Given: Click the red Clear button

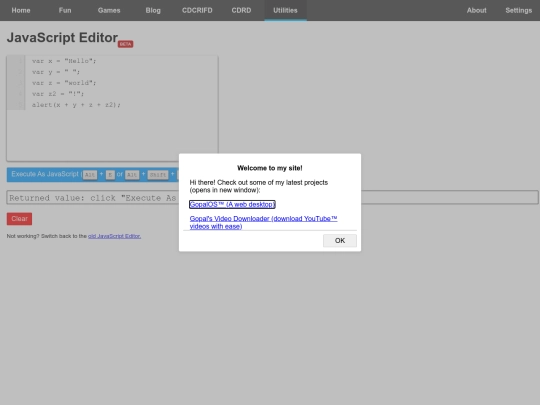Looking at the screenshot, I should point(19,219).
